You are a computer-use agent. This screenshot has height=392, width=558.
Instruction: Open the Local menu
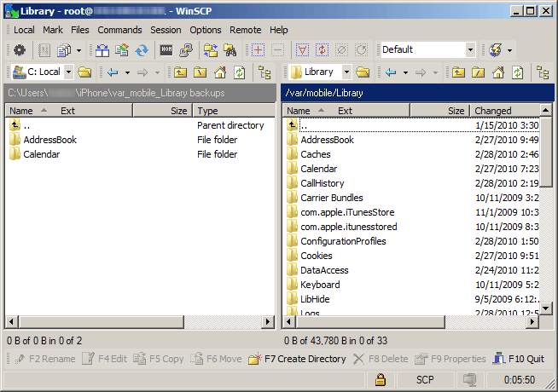click(x=24, y=30)
